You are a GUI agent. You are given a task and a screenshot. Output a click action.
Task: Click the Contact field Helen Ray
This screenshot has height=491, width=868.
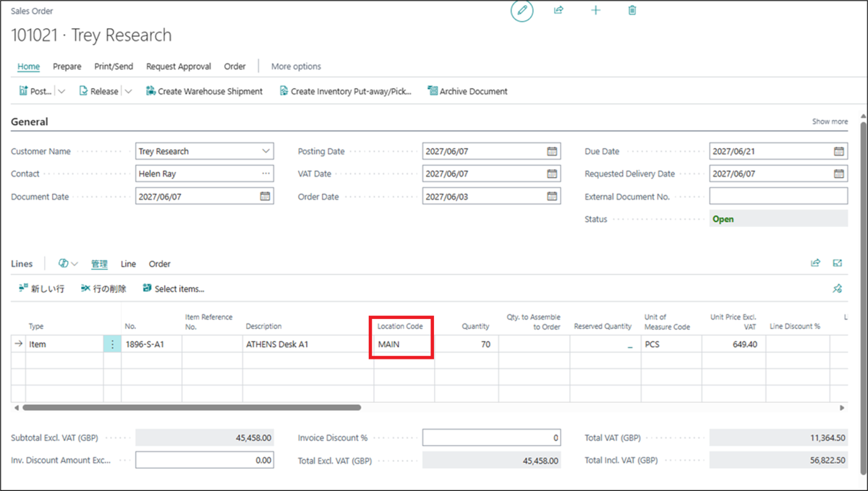coord(205,174)
